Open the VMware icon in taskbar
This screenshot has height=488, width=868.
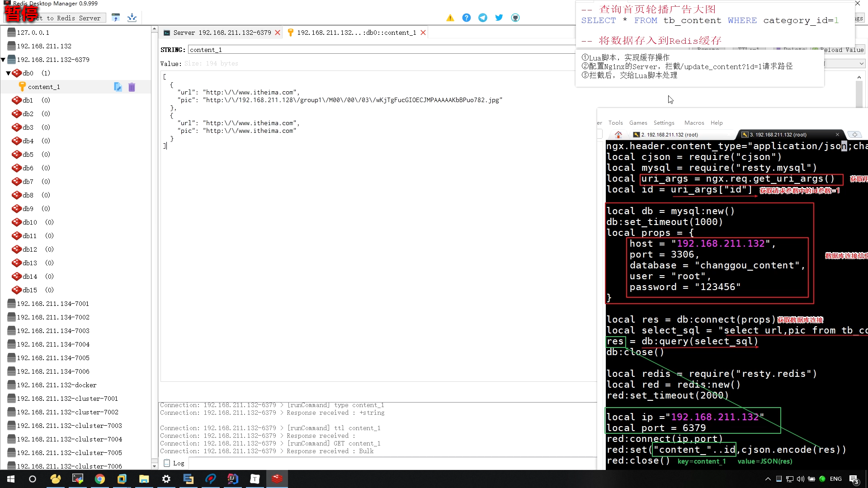pos(122,479)
